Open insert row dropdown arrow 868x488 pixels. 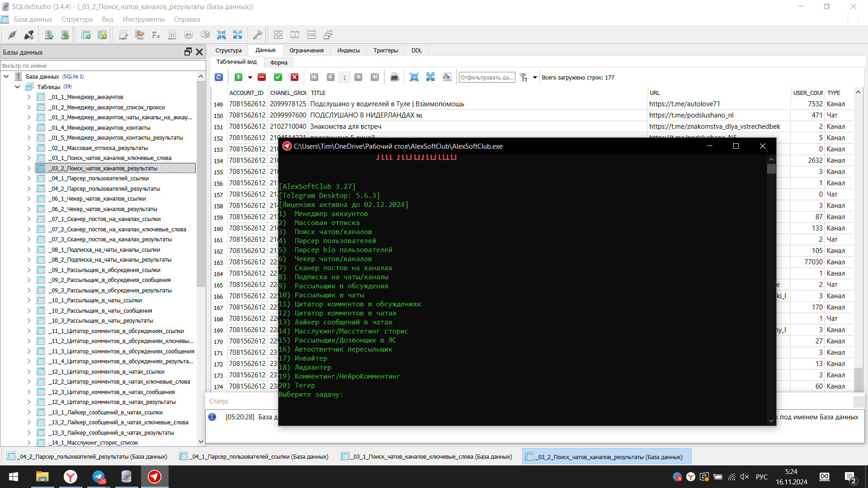click(250, 77)
